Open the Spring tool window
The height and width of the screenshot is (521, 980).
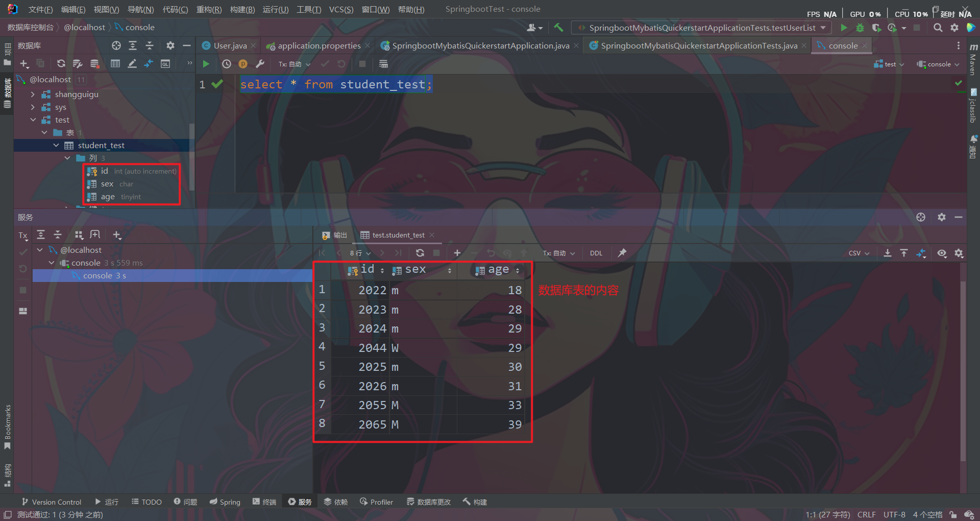(x=225, y=502)
